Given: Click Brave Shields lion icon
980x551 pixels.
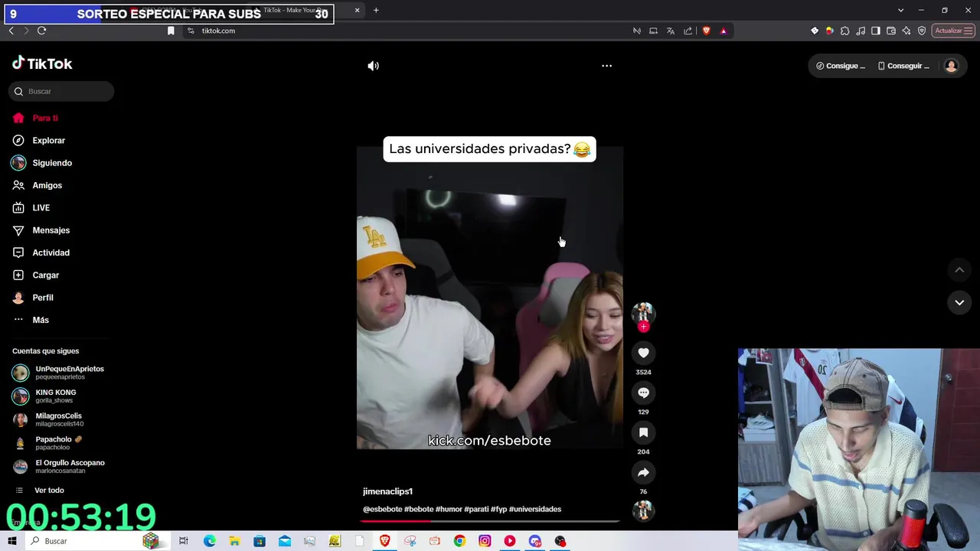Looking at the screenshot, I should pyautogui.click(x=706, y=31).
